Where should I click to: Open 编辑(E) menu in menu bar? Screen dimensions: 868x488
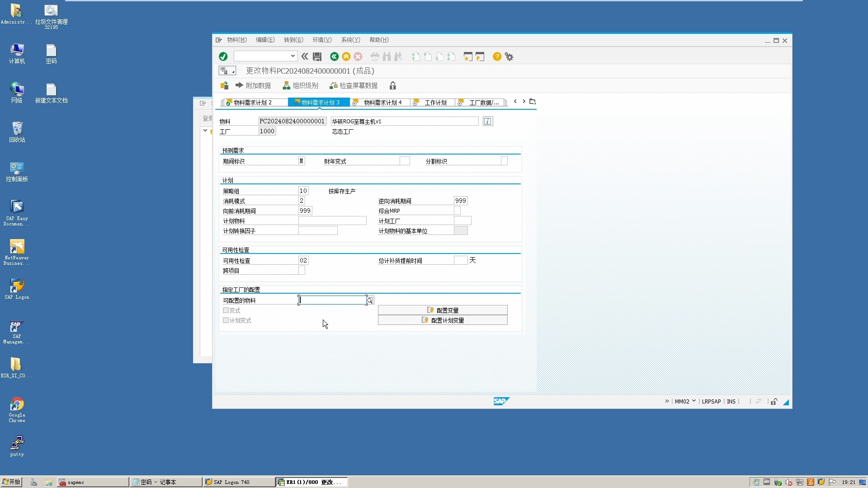(x=265, y=39)
